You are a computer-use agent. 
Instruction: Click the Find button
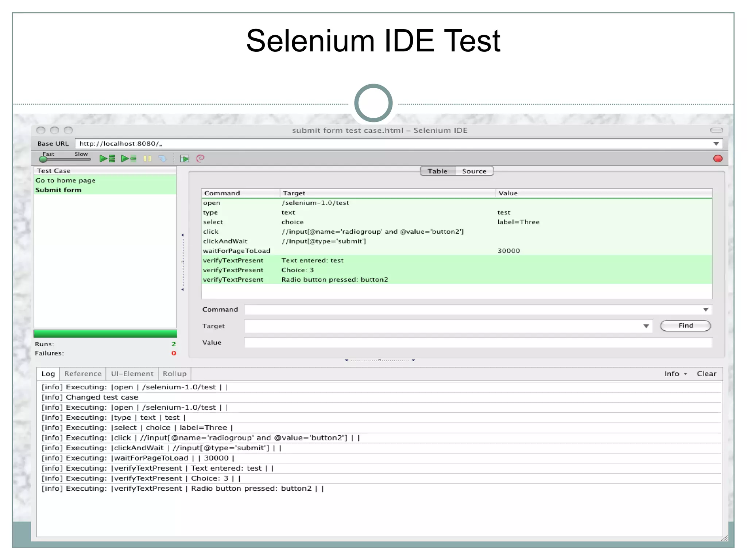point(685,326)
